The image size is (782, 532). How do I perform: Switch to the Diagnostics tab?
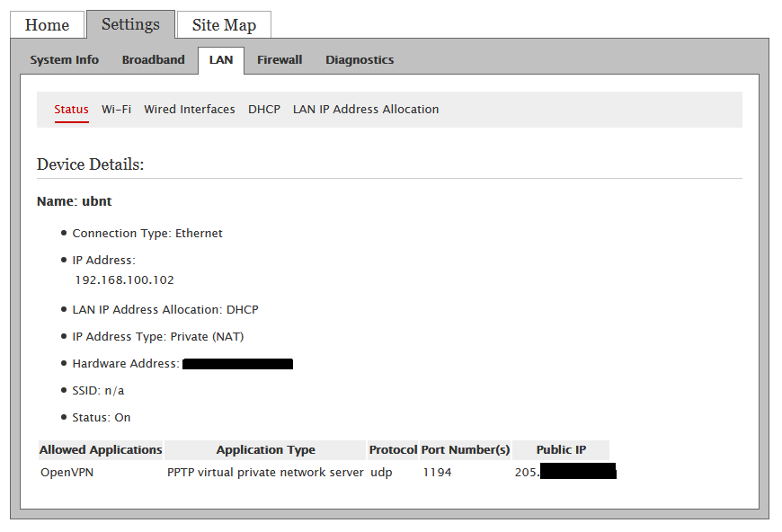[360, 60]
